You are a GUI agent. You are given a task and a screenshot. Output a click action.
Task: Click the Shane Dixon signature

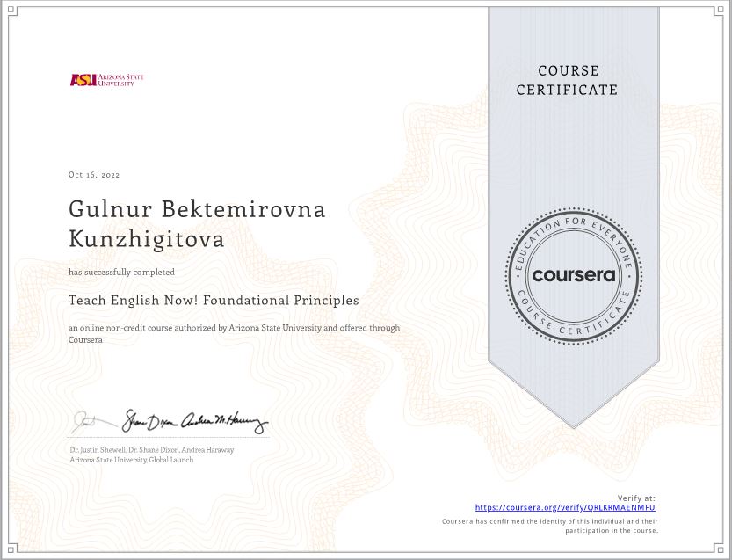pos(149,421)
